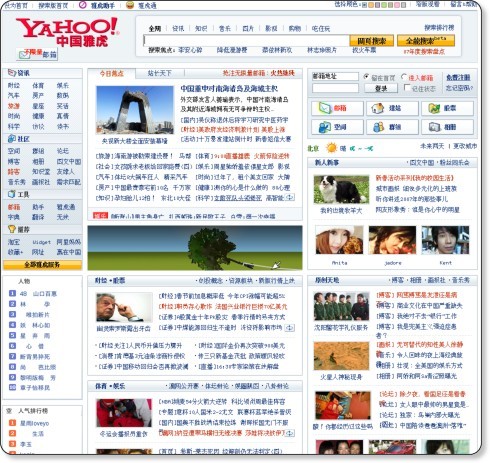Screen dimensions: 490x463
Task: Open 股票 chart icon in service grid
Action: (x=434, y=108)
